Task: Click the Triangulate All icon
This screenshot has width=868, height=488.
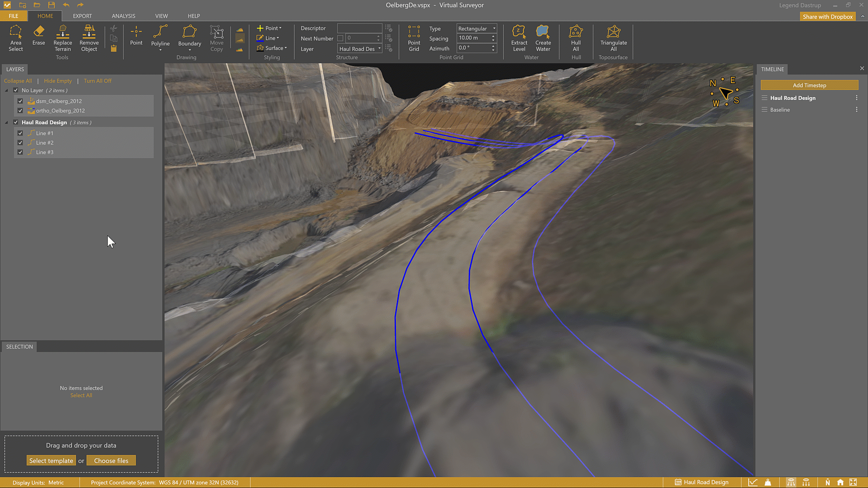Action: point(613,38)
